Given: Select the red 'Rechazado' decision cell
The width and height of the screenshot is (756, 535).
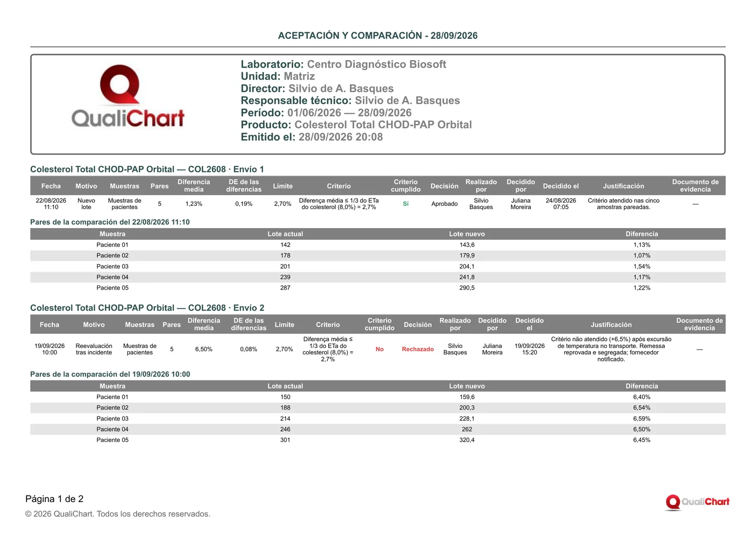Looking at the screenshot, I should [418, 349].
